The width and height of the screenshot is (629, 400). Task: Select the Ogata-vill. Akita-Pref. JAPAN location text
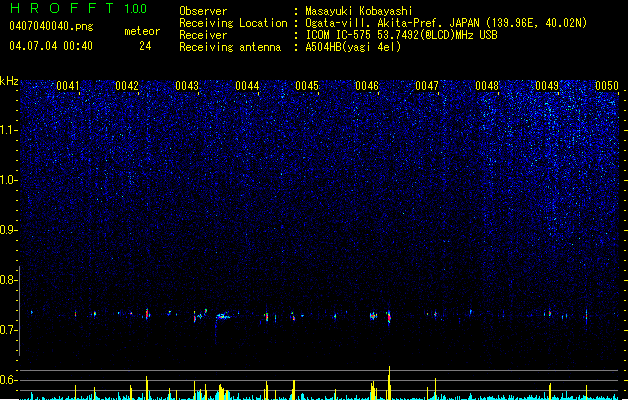pos(446,23)
